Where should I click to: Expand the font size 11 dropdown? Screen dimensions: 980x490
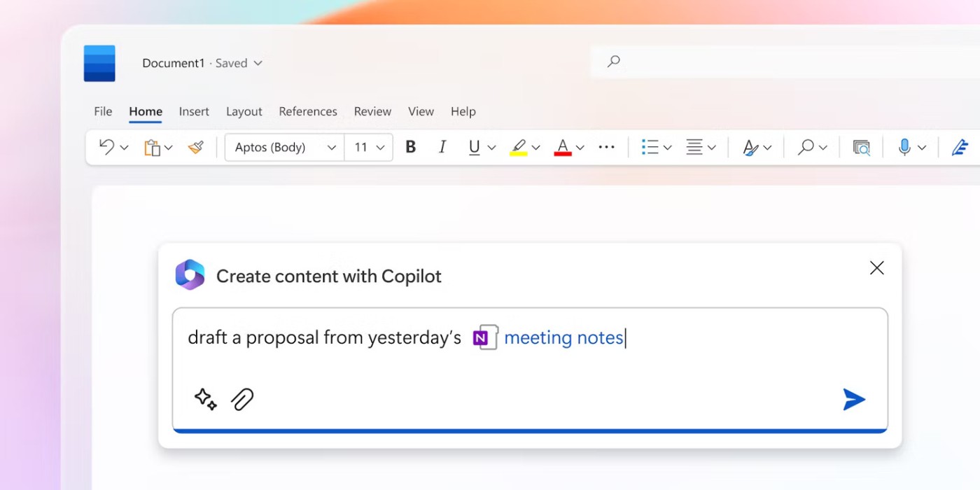tap(370, 147)
